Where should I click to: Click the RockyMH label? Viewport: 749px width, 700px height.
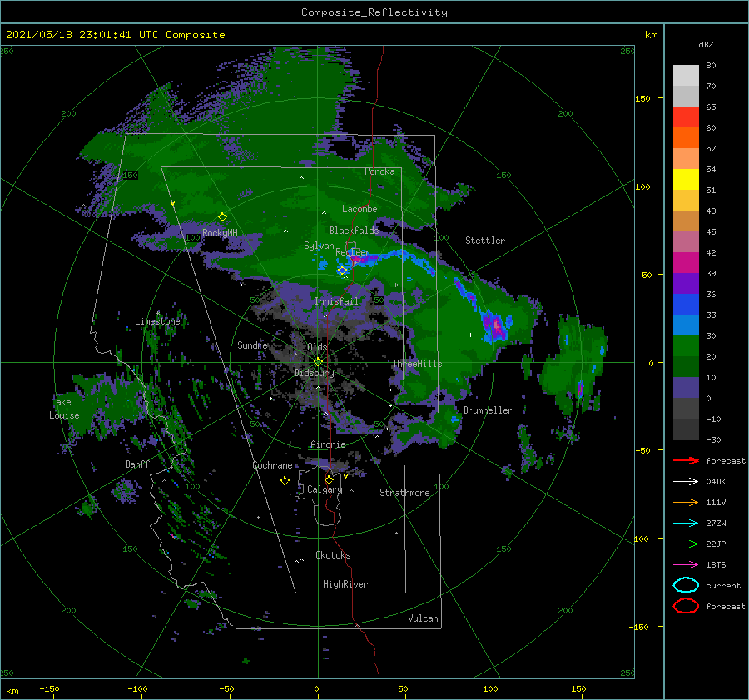[220, 233]
